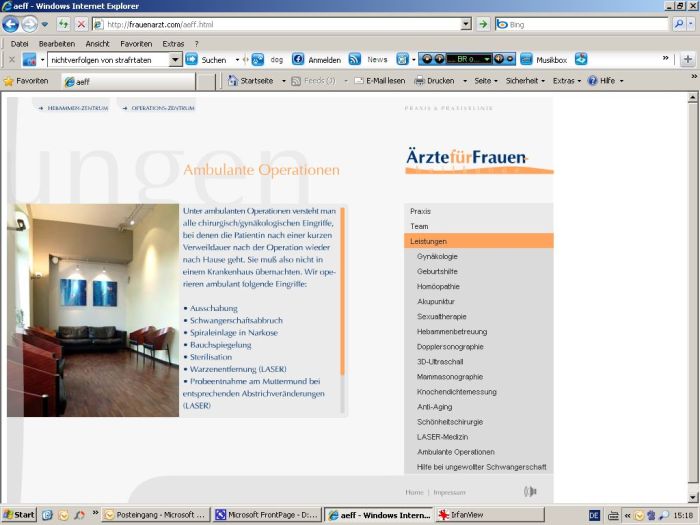Screen dimensions: 700x525
Task: Click the Refresh page icon
Action: [64, 24]
